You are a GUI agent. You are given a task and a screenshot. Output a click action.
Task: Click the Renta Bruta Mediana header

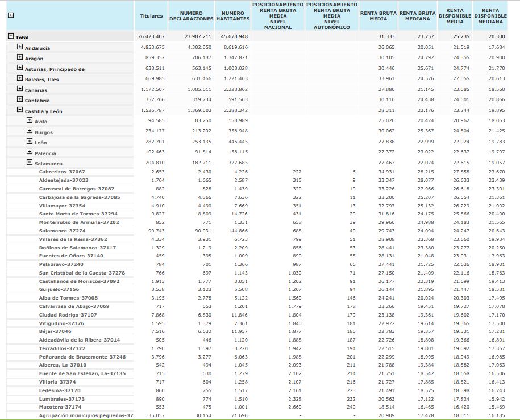point(417,16)
